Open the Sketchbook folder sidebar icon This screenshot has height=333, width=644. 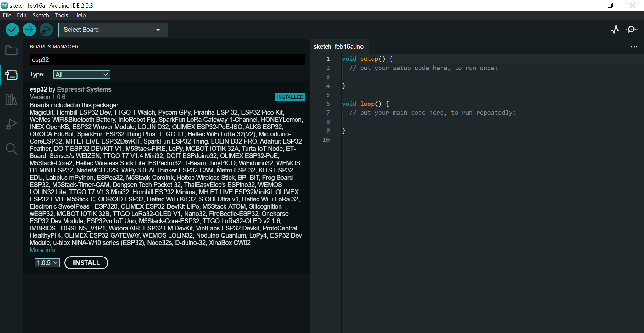11,50
